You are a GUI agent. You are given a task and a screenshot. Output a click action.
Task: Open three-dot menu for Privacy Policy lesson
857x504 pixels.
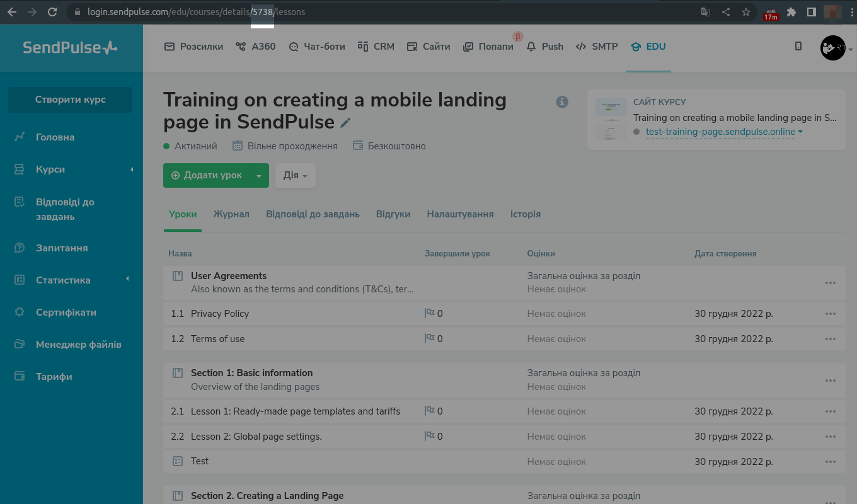[831, 314]
